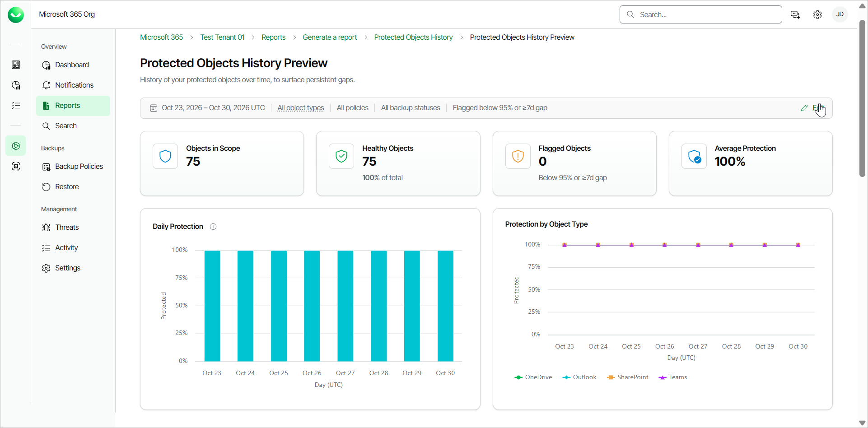Click the green app logo icon
The height and width of the screenshot is (428, 868).
click(16, 15)
